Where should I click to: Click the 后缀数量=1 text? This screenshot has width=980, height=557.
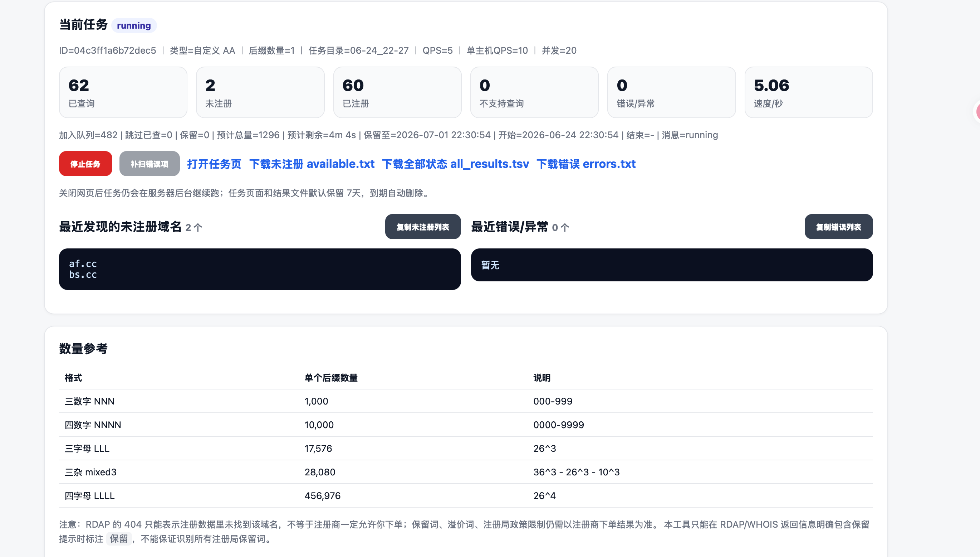[x=272, y=50]
